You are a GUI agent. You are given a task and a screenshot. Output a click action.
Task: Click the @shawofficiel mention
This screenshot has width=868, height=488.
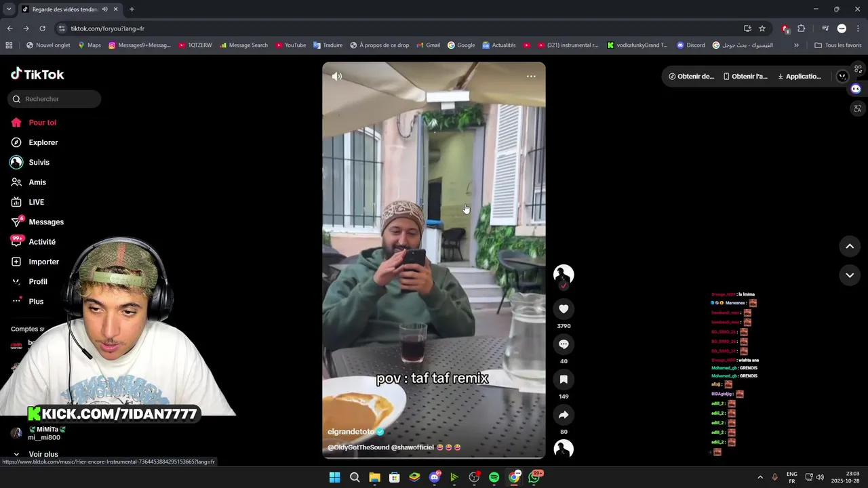click(412, 447)
